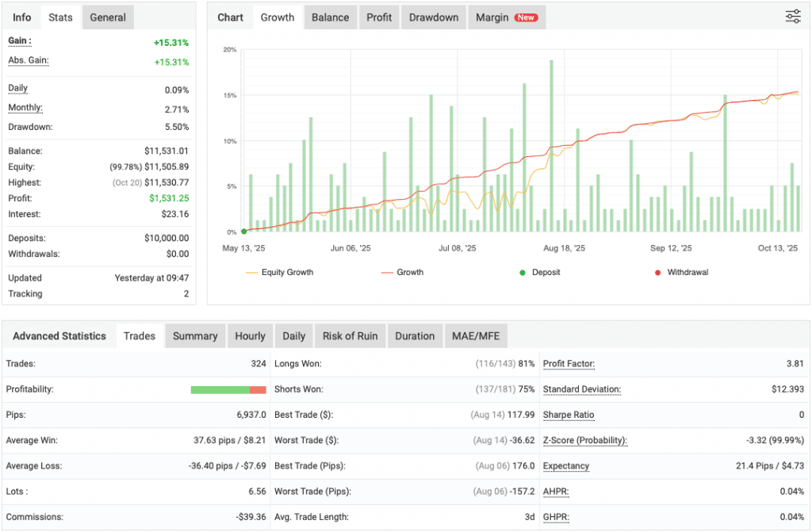Switch to the Info tab

(21, 17)
